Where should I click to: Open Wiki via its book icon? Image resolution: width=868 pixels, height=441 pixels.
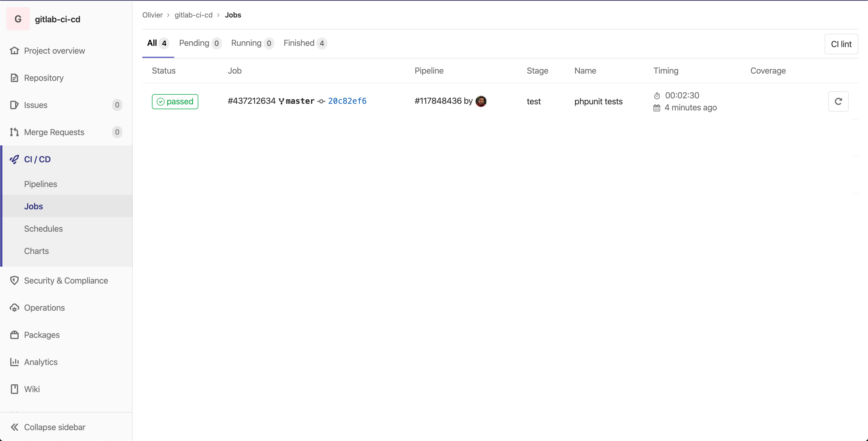14,389
